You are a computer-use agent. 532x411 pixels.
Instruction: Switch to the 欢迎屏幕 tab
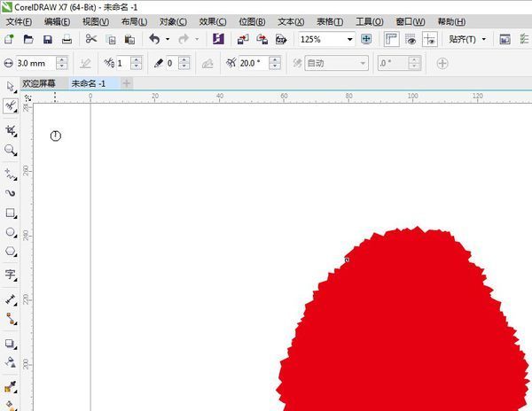pos(38,83)
